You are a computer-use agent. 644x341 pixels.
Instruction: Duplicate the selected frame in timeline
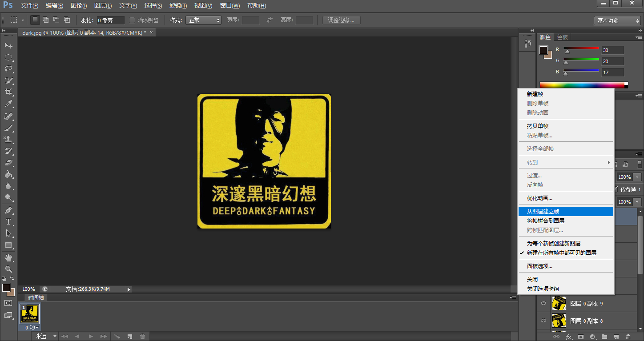coord(129,337)
